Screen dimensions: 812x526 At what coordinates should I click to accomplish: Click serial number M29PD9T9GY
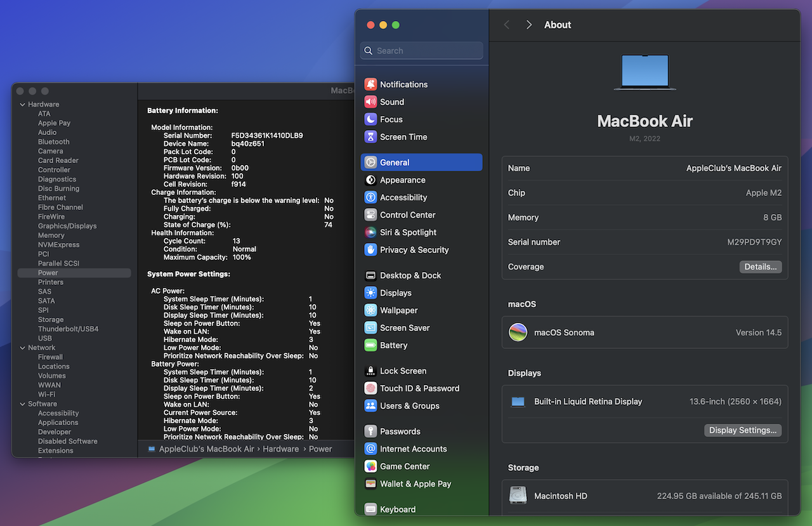pyautogui.click(x=754, y=242)
